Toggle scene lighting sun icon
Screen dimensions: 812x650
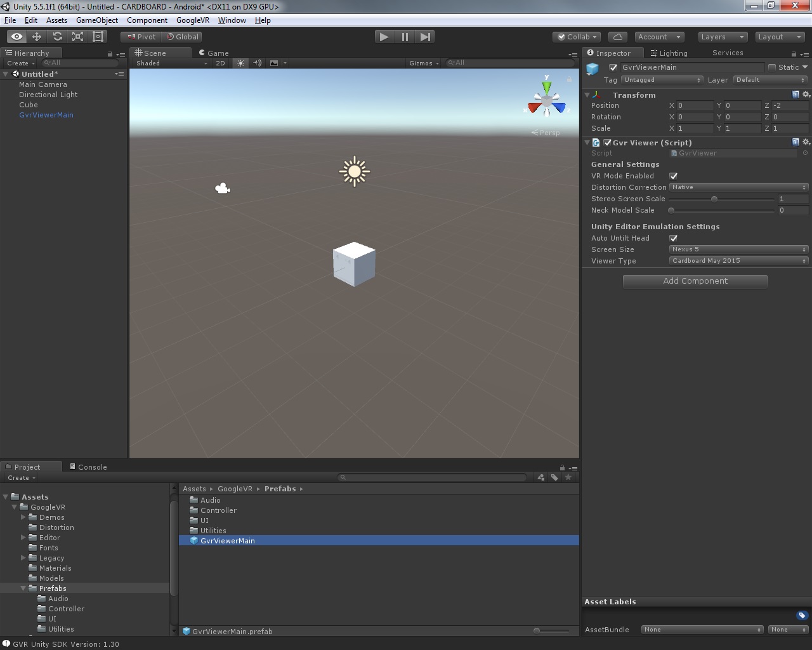(240, 63)
